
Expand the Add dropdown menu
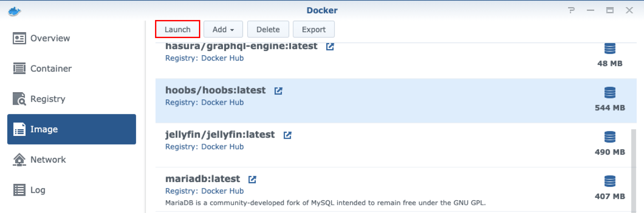(x=223, y=29)
